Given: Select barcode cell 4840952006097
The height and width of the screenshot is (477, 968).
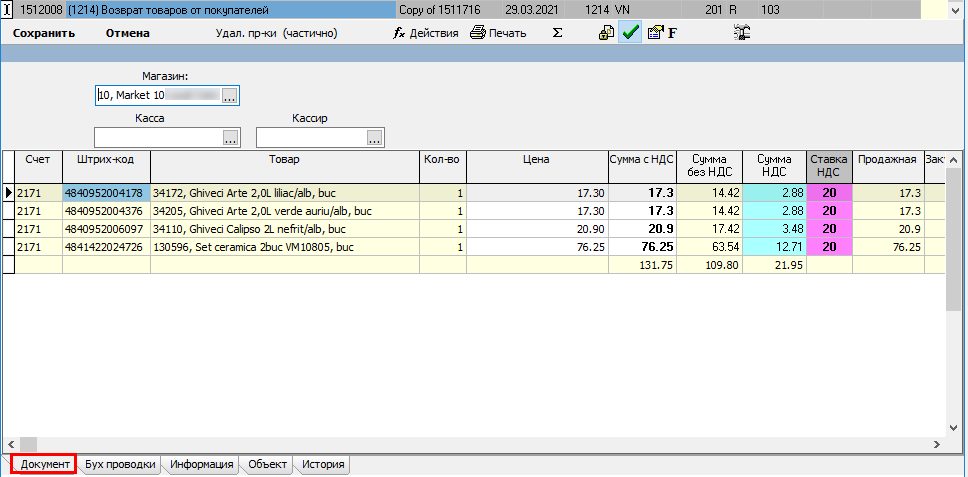Looking at the screenshot, I should (106, 229).
